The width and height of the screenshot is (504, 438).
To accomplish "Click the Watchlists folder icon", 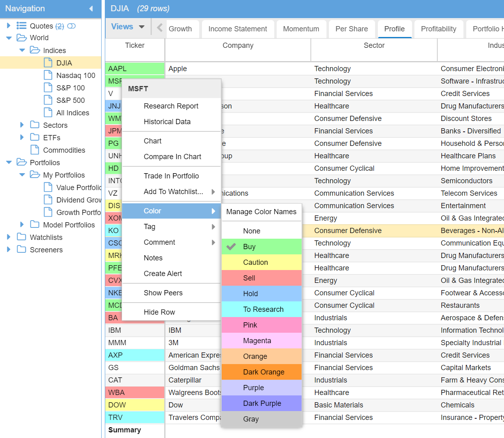I will tap(21, 237).
